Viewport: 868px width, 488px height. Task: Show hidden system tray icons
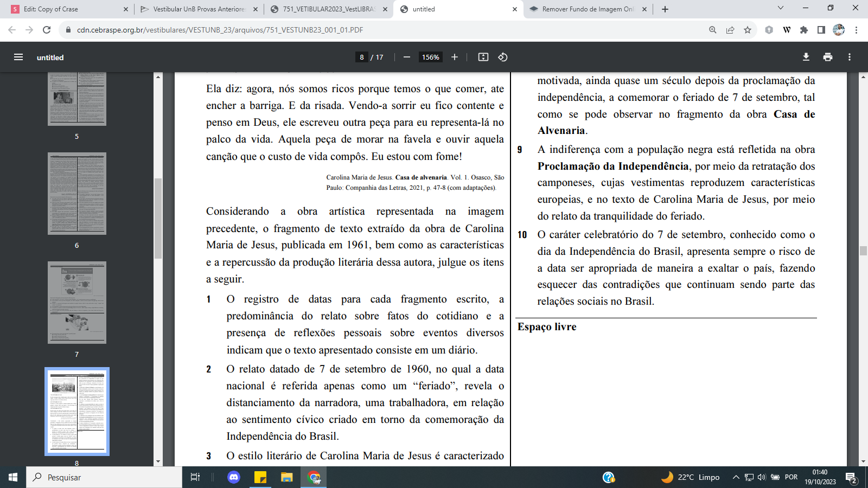(x=736, y=477)
